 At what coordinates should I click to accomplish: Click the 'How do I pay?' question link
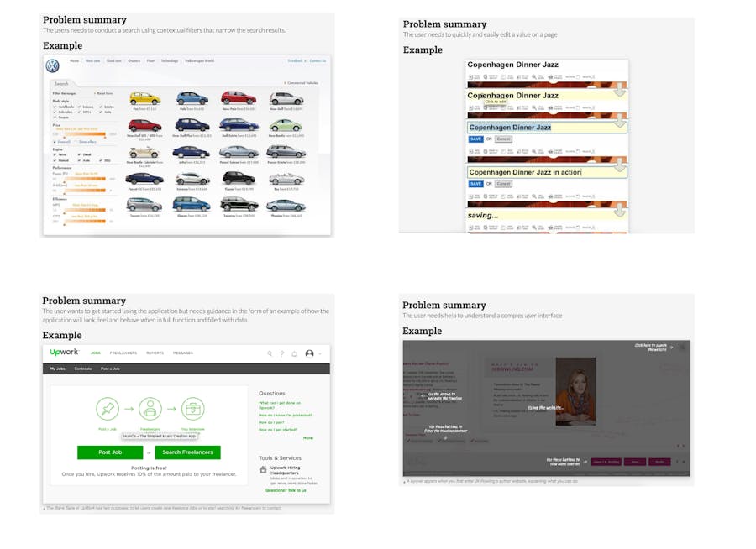point(271,422)
